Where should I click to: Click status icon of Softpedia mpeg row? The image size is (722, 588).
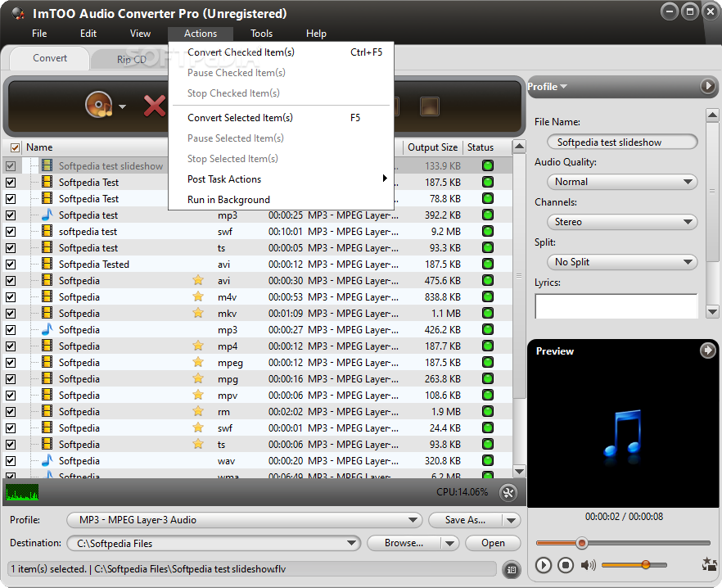tap(488, 362)
